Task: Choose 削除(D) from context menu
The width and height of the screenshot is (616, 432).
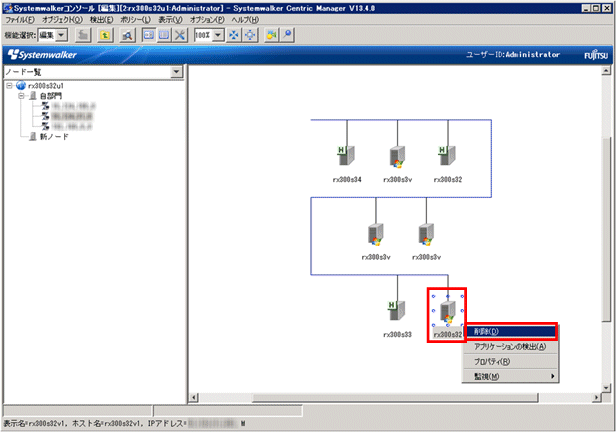Action: click(x=511, y=331)
